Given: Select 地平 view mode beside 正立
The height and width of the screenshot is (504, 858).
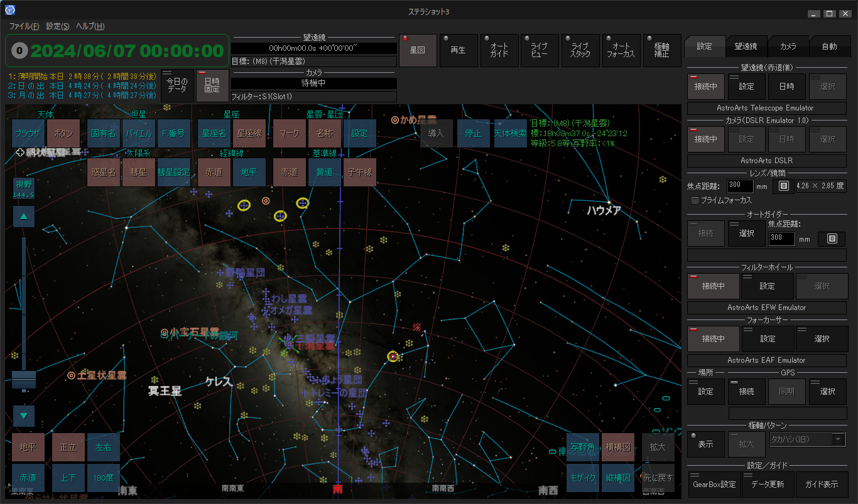Looking at the screenshot, I should pos(28,447).
